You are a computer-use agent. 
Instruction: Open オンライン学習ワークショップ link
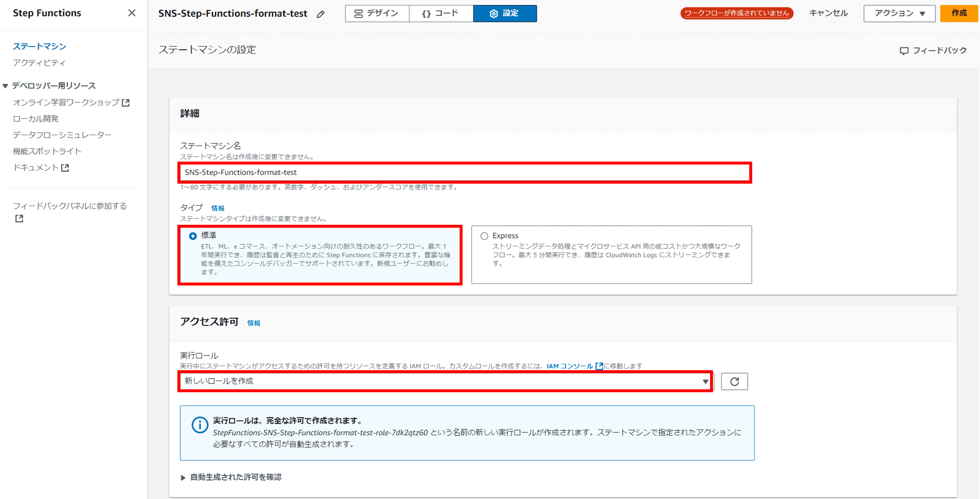[66, 102]
